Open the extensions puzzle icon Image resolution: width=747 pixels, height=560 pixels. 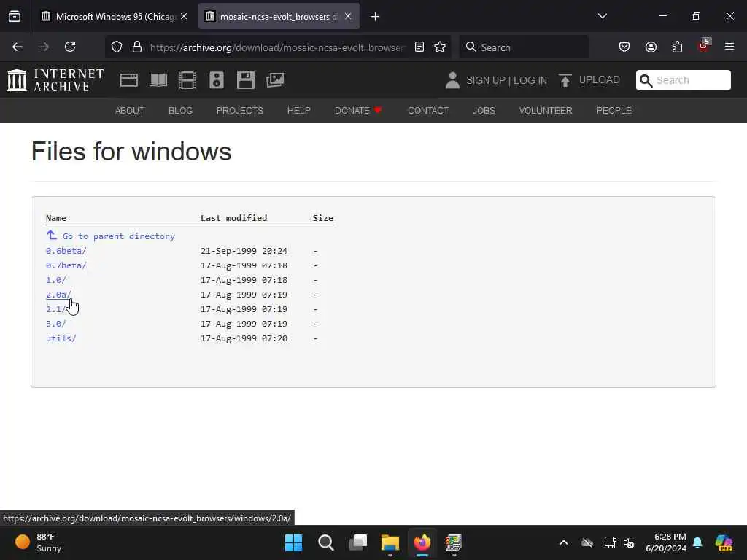677,47
